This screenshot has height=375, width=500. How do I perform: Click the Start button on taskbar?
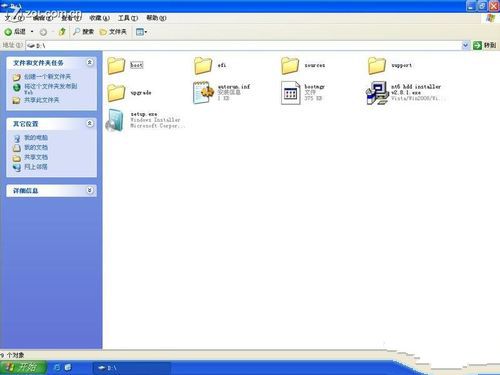tap(23, 367)
